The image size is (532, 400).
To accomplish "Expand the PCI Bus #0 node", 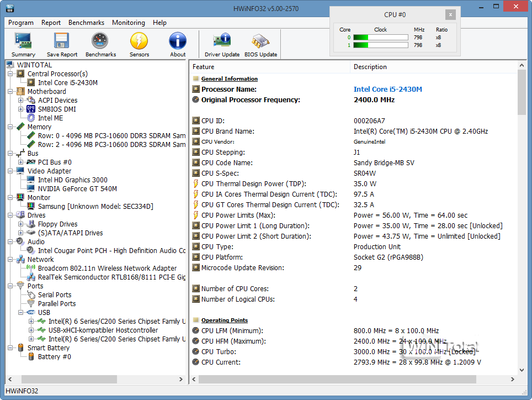I will click(x=21, y=162).
